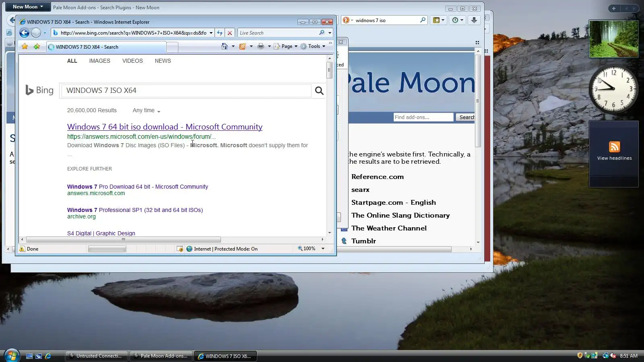Open the Any time filter dropdown
This screenshot has width=644, height=362.
point(147,111)
